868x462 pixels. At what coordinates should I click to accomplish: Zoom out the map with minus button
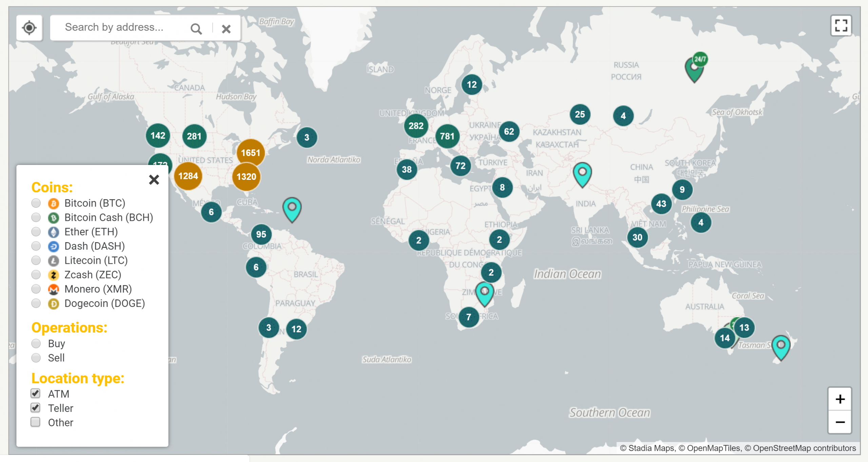840,422
